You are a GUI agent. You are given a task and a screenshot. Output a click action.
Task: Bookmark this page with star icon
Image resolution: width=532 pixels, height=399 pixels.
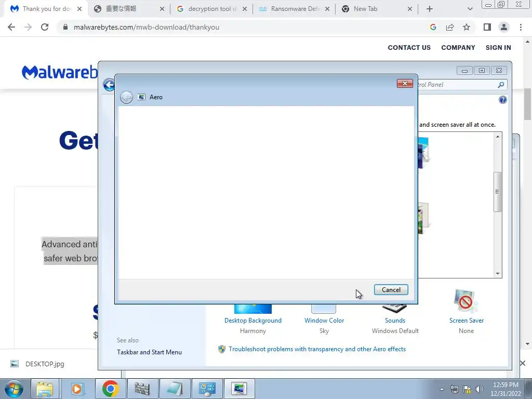click(x=467, y=27)
